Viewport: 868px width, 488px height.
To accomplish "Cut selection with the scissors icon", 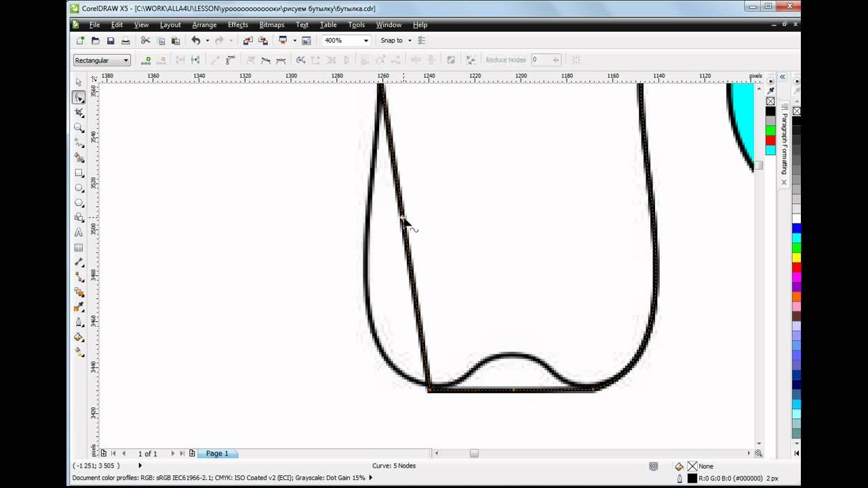I will (146, 41).
